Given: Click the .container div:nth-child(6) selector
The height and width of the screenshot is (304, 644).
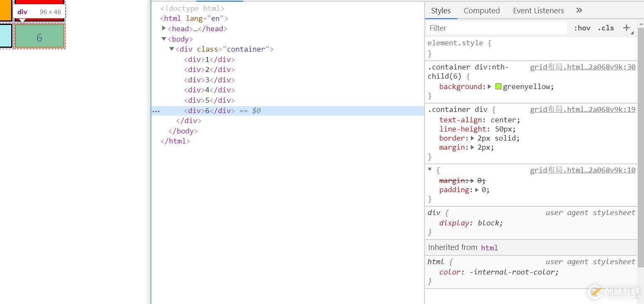Looking at the screenshot, I should click(x=468, y=72).
